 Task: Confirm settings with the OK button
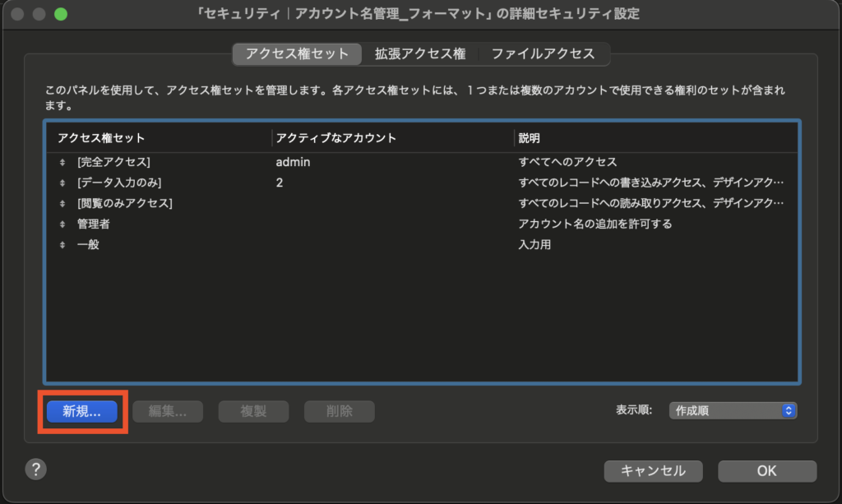[767, 471]
